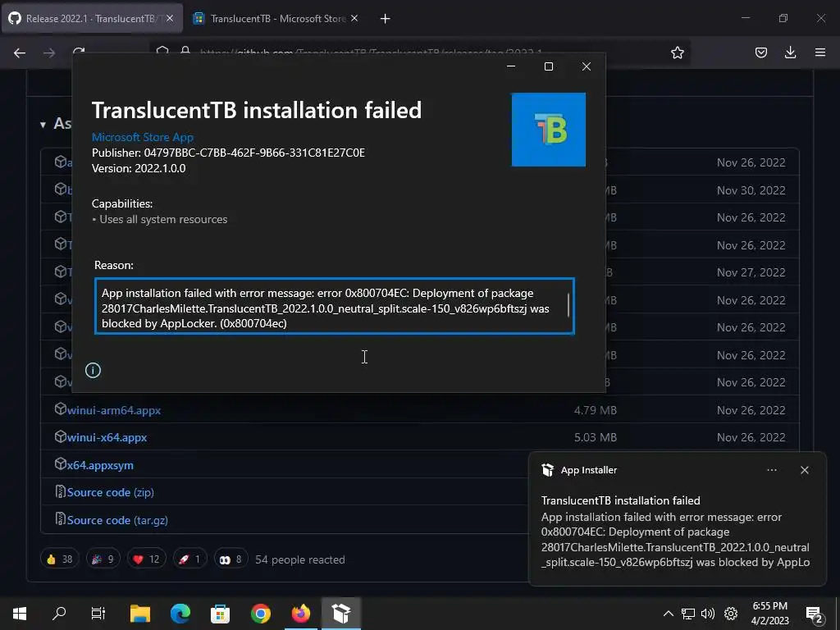Toggle the thumbs up reaction
Screen dimensions: 840x630
(59, 559)
